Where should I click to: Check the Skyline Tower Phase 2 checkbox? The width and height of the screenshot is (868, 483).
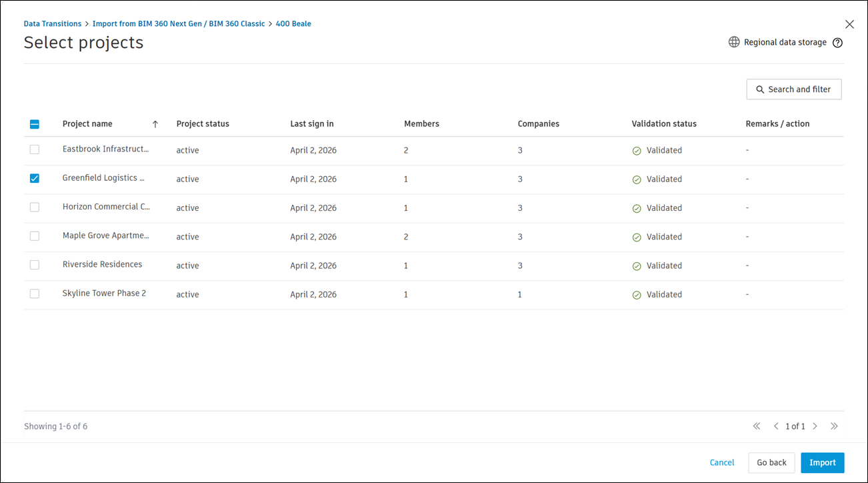click(35, 294)
